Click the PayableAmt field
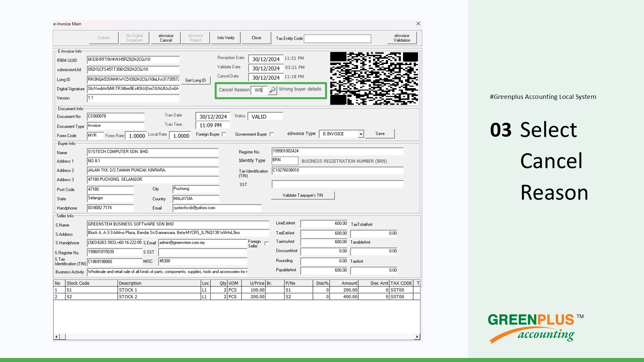The height and width of the screenshot is (362, 644). click(324, 270)
